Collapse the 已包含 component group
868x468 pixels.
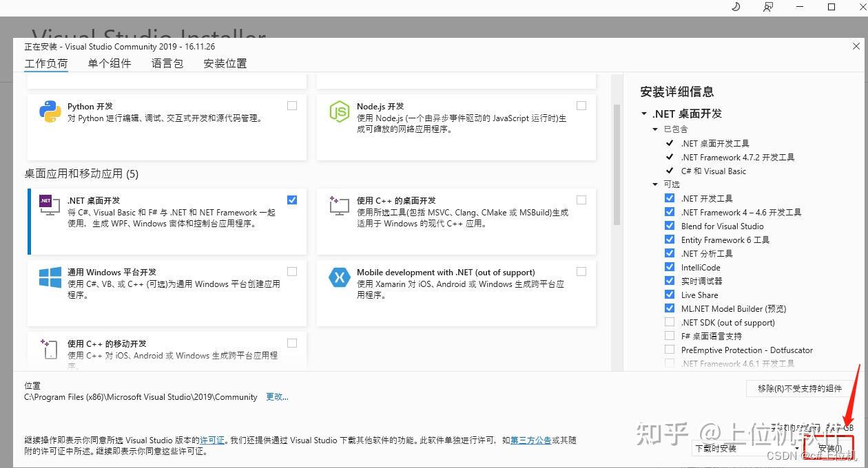pos(655,129)
